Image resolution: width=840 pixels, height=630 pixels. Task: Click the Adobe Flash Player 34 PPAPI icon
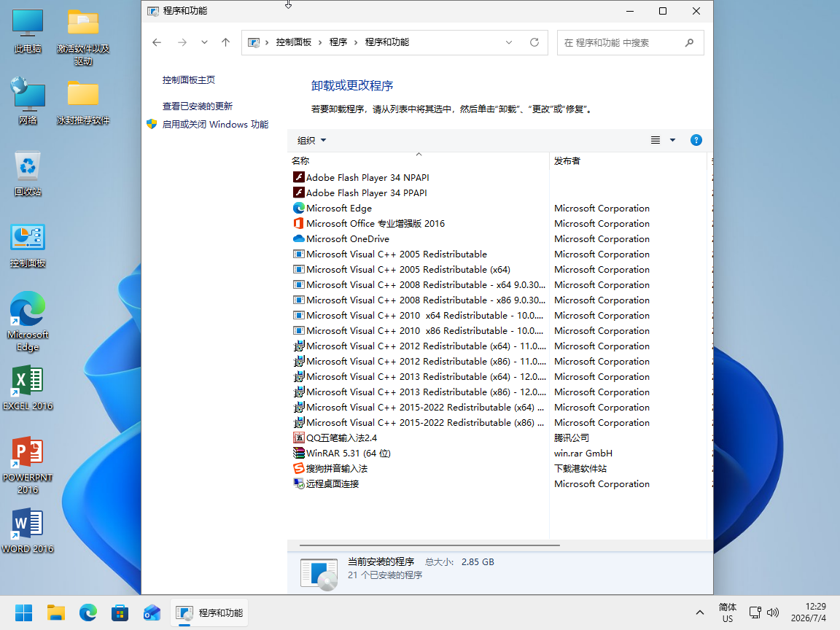[x=298, y=192]
